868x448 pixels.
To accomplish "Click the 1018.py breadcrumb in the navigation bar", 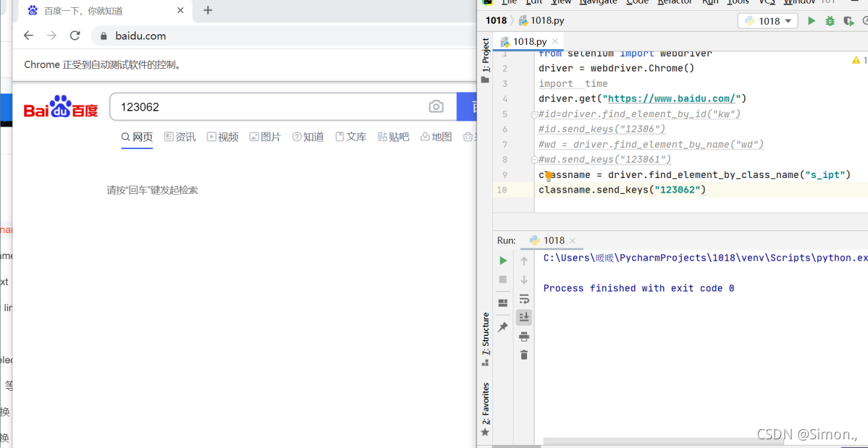I will click(542, 21).
